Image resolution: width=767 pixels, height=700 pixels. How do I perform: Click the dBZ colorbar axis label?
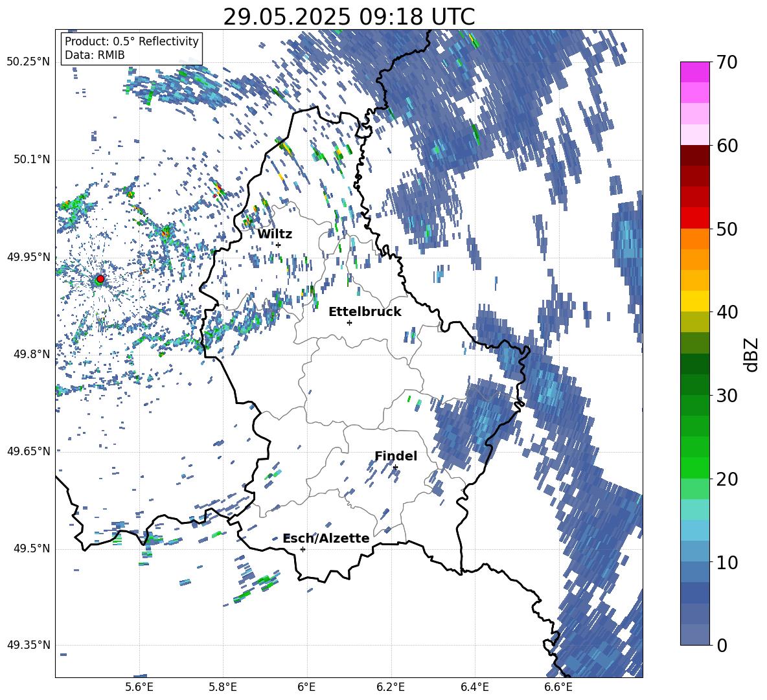(751, 354)
